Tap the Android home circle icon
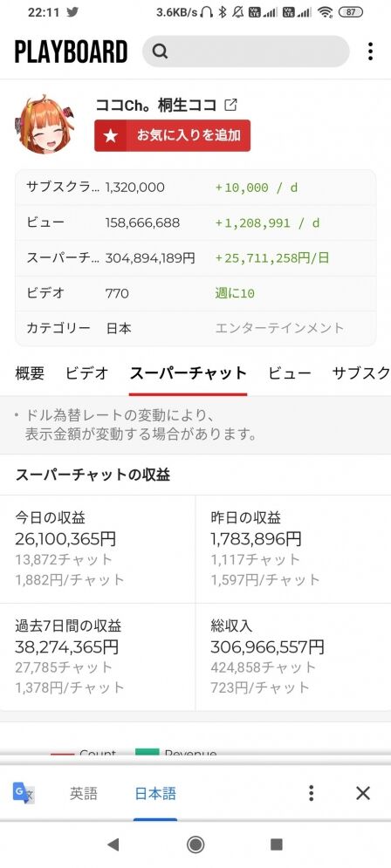 pos(195,844)
